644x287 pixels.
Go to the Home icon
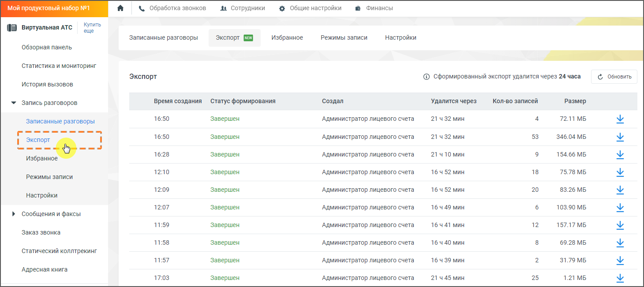coord(120,8)
